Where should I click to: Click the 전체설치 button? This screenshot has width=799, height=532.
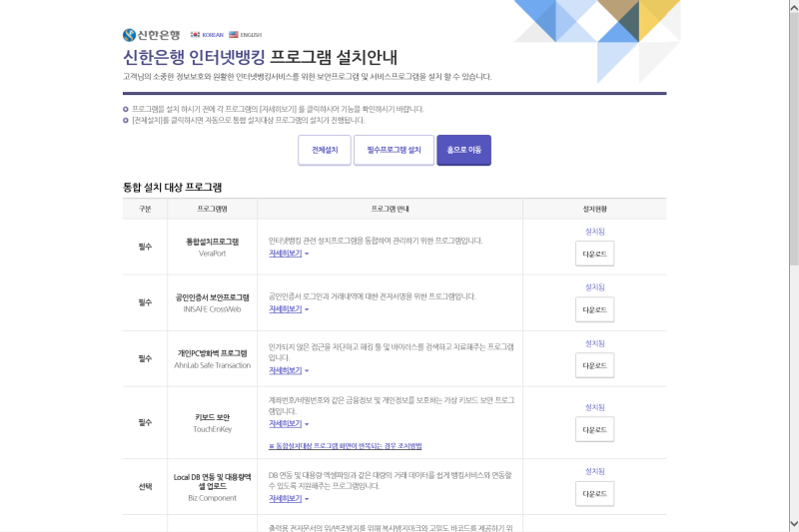(325, 150)
